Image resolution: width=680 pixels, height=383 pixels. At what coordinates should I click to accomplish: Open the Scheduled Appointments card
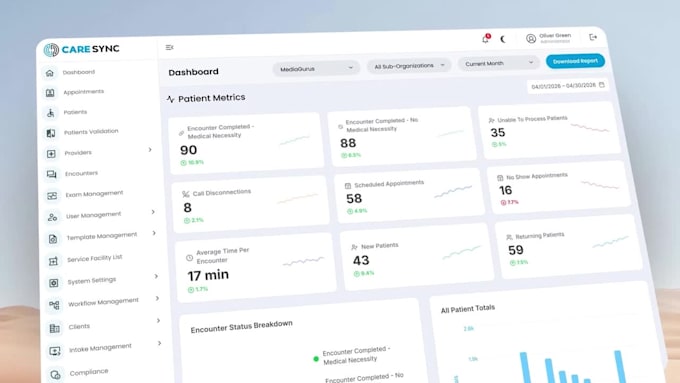(x=409, y=196)
